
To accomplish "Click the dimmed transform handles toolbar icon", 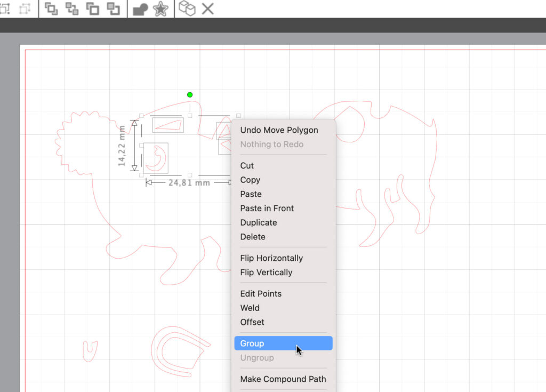I will [x=26, y=9].
